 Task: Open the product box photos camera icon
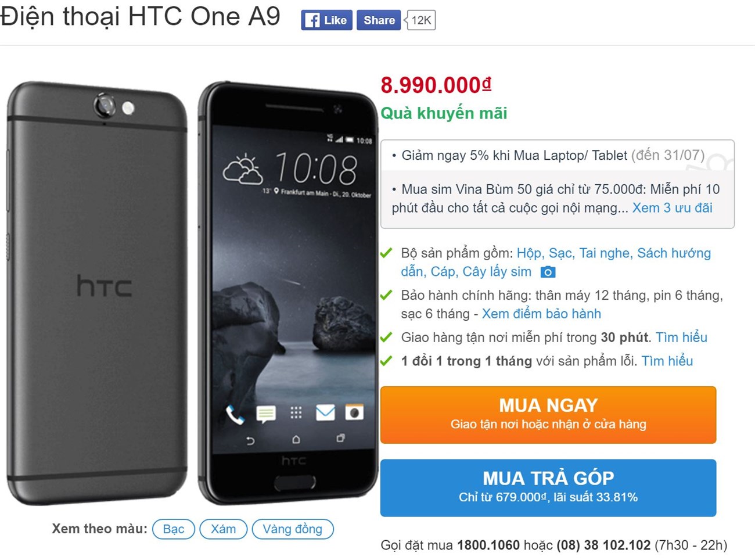548,272
